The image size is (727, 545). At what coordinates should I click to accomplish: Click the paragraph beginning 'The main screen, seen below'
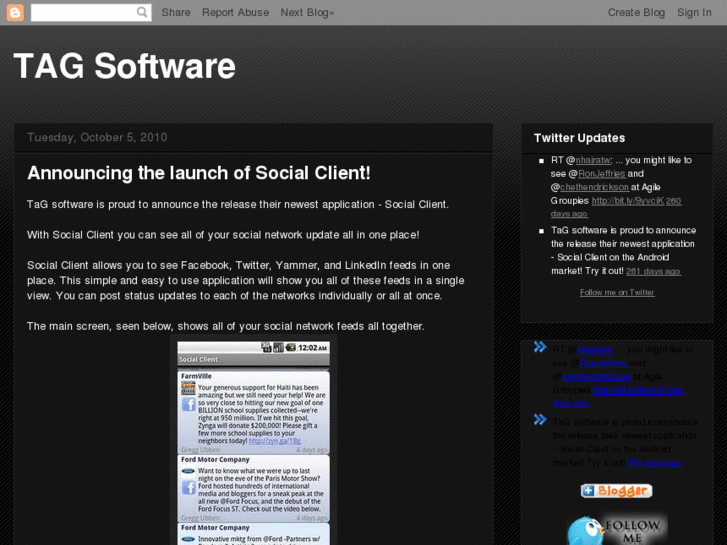pyautogui.click(x=225, y=326)
